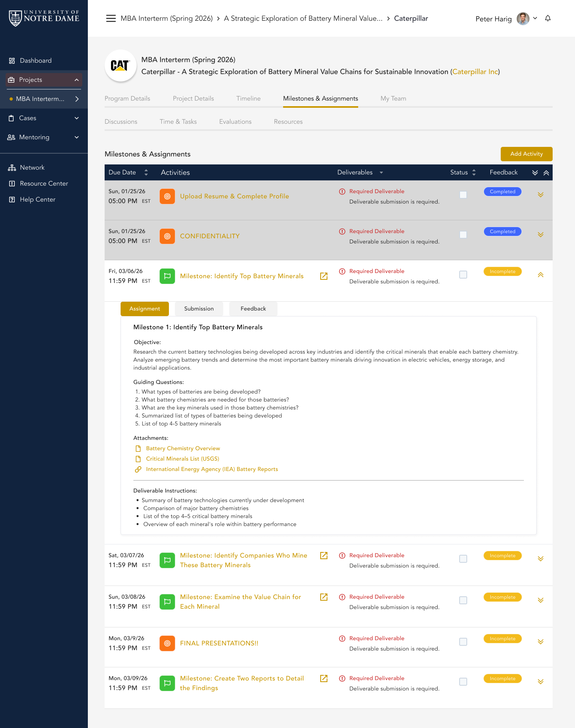The width and height of the screenshot is (575, 728).
Task: Open the Timeline tab
Action: click(x=248, y=99)
